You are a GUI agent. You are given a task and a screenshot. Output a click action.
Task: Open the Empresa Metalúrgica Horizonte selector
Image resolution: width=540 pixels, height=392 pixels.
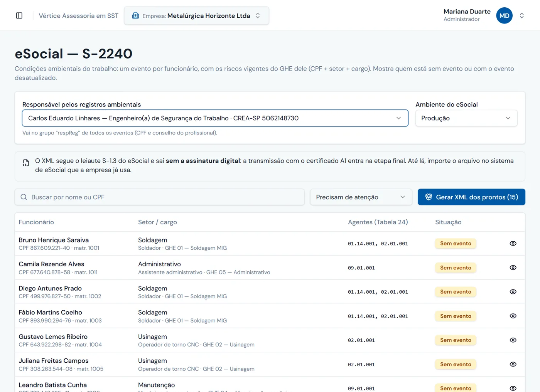click(x=196, y=16)
